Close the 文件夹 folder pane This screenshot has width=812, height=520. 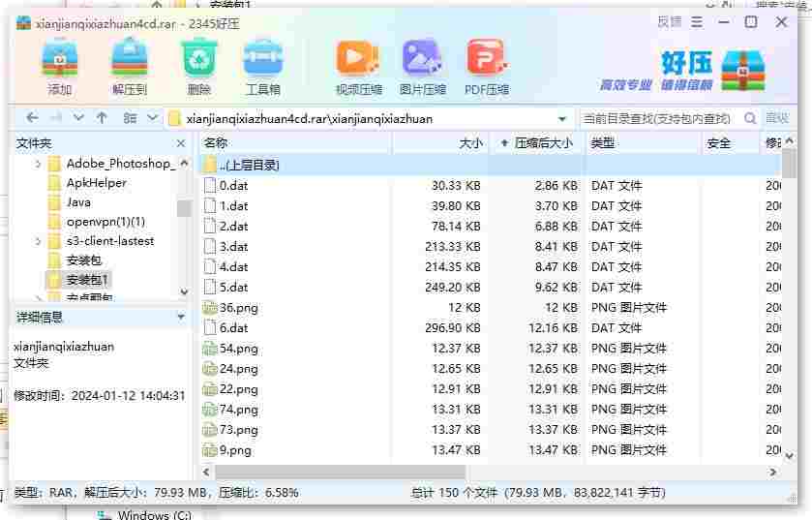[x=181, y=143]
